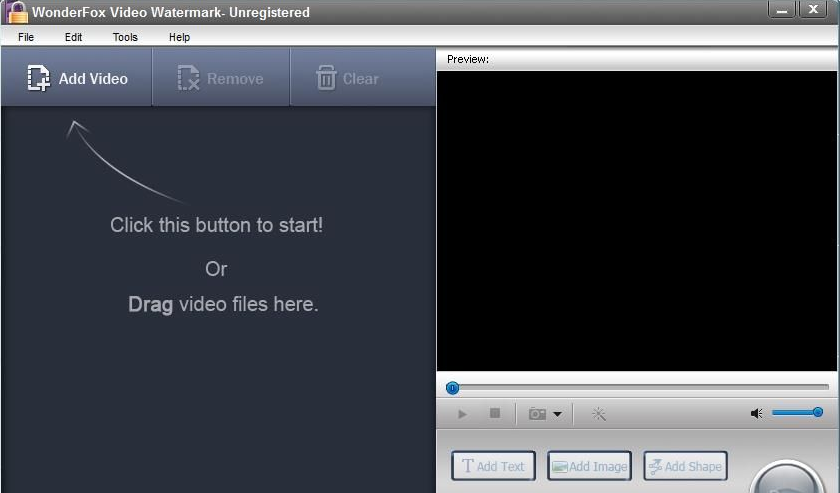Click the preview seek bar handle
Screen dimensions: 840x493
point(452,387)
